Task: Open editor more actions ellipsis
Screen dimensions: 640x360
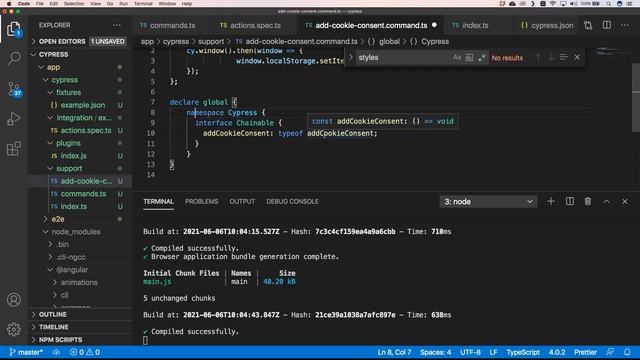Action: 625,25
